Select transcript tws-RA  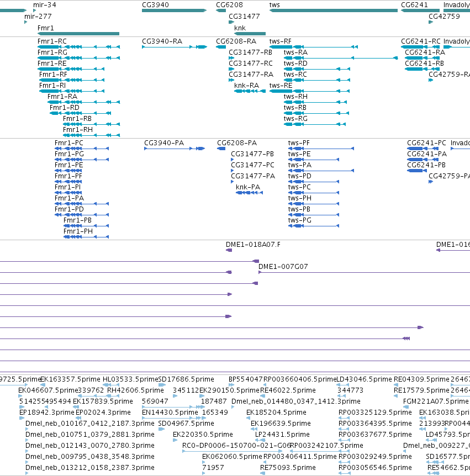[341, 58]
